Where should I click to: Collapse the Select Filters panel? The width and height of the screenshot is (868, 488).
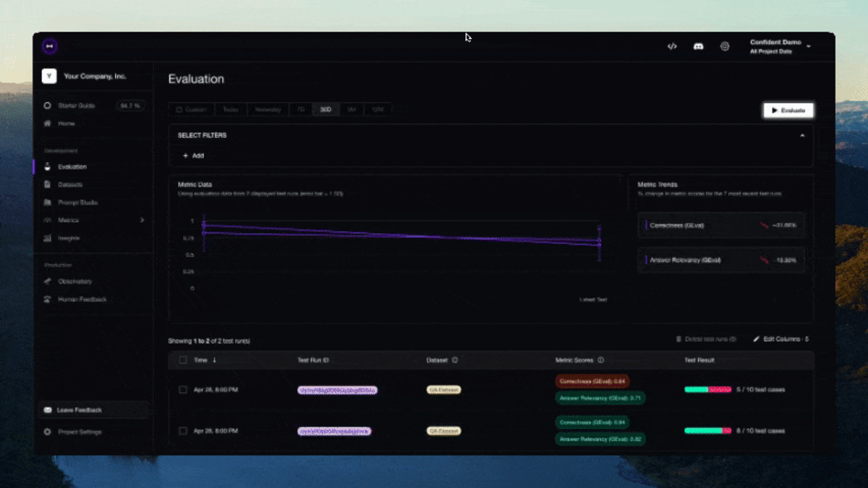pyautogui.click(x=801, y=135)
